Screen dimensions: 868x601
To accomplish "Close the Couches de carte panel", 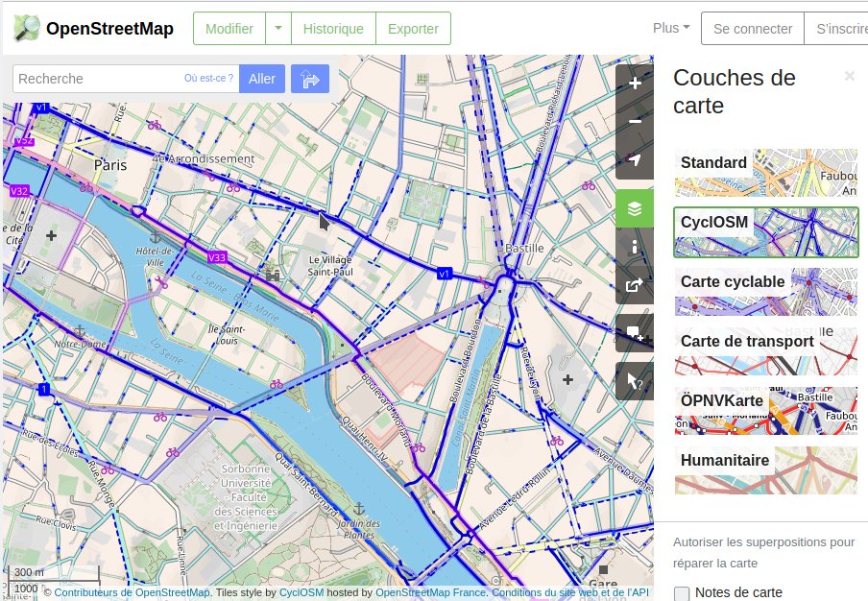I will (x=850, y=76).
